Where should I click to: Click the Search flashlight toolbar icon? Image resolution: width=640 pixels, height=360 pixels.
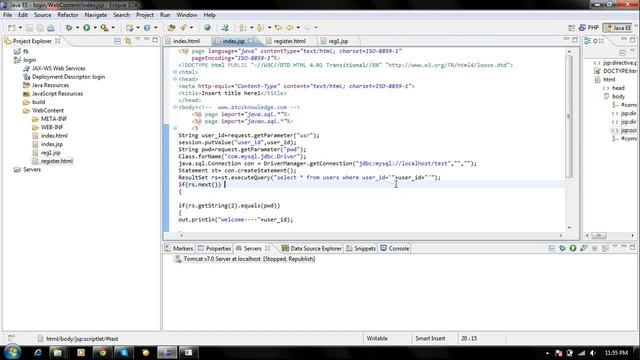(x=184, y=28)
